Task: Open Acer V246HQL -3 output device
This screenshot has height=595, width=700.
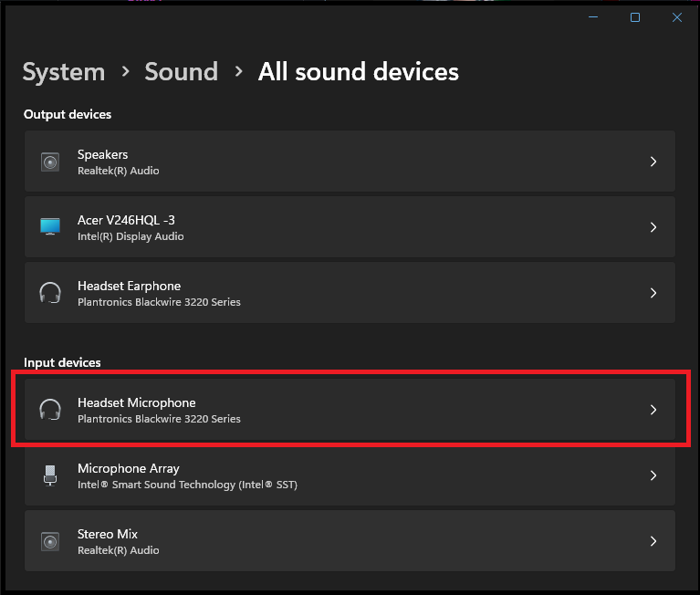Action: click(x=350, y=227)
